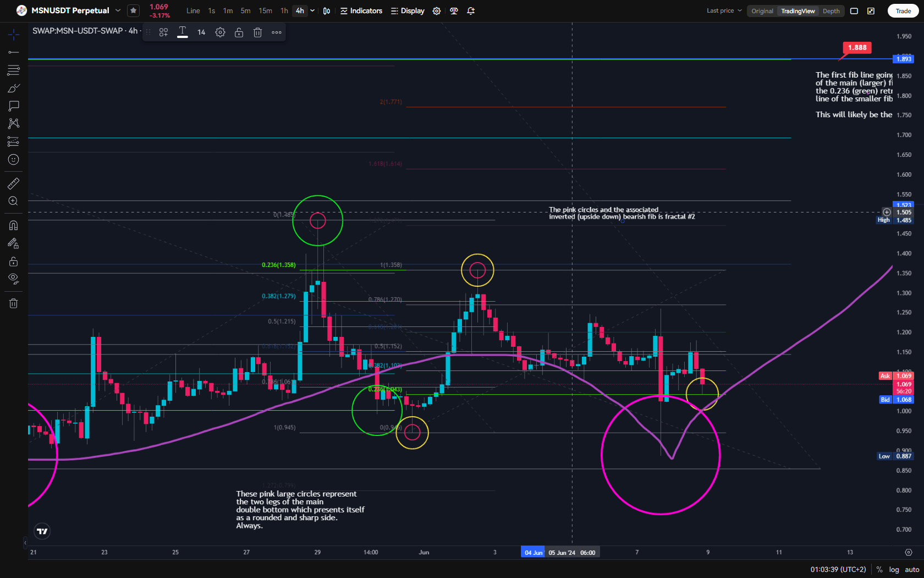This screenshot has width=924, height=578.
Task: Open the timezone clock 01:03:39 (UTC+2)
Action: click(838, 570)
